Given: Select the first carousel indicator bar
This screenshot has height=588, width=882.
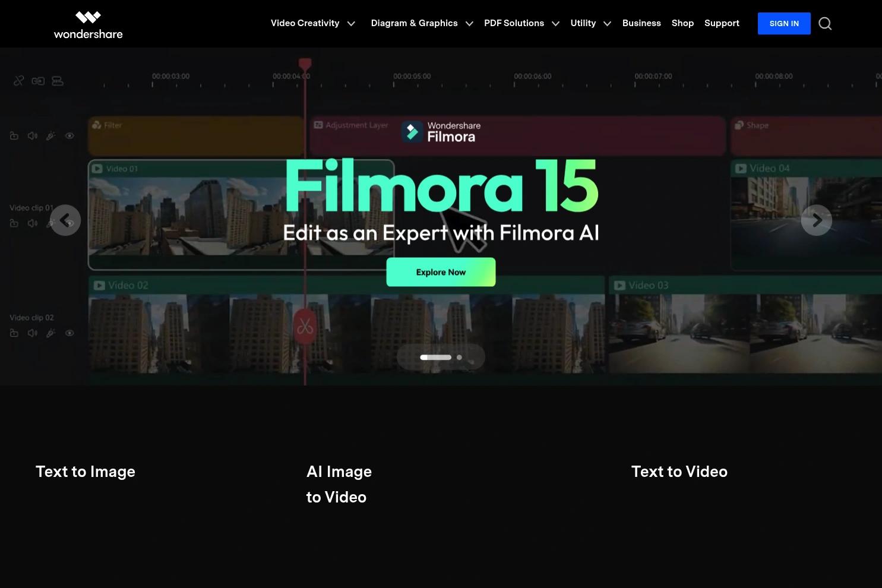Looking at the screenshot, I should click(435, 358).
